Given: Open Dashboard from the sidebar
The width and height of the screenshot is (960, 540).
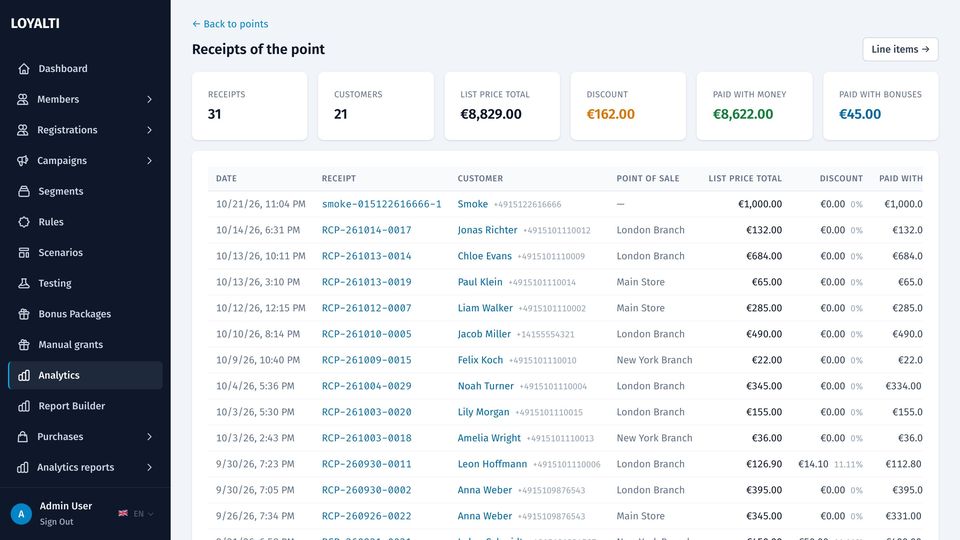Looking at the screenshot, I should pyautogui.click(x=85, y=69).
